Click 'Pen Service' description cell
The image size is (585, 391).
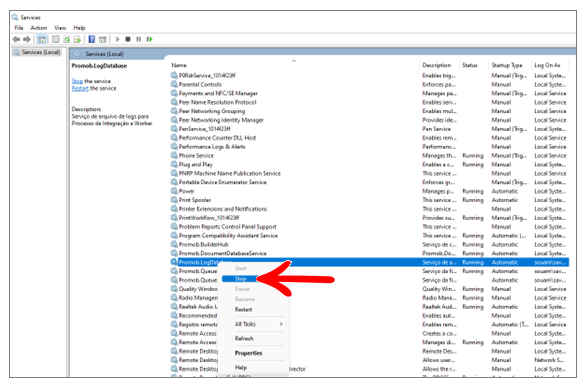click(437, 129)
